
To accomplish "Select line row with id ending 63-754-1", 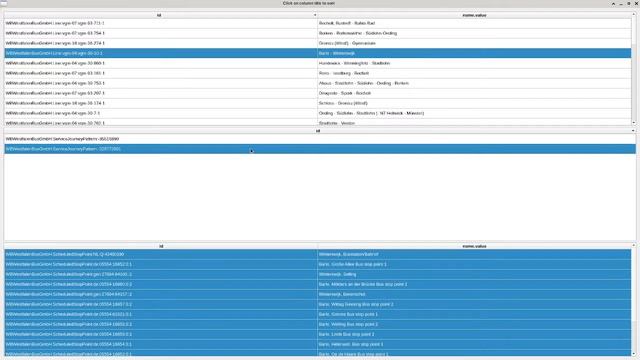I will point(318,33).
